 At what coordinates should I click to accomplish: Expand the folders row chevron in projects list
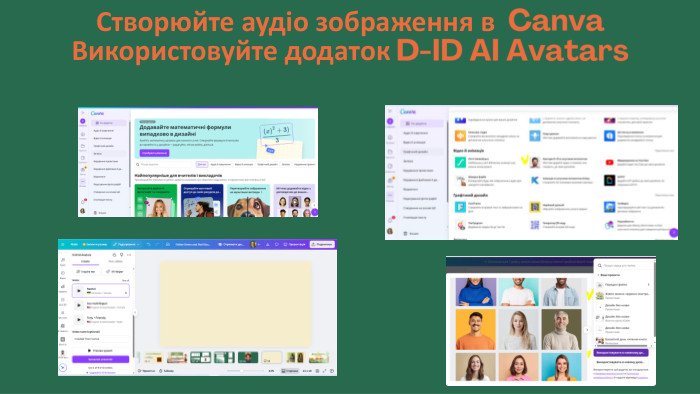pos(648,285)
